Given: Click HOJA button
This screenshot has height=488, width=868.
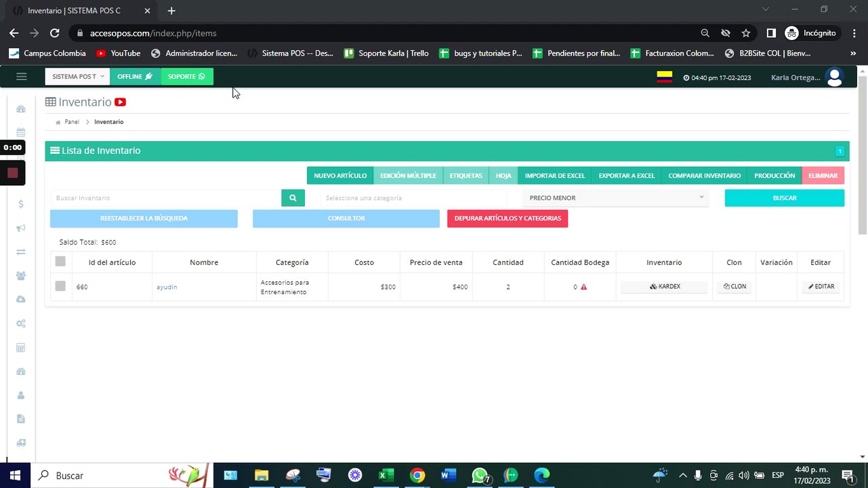Looking at the screenshot, I should (x=503, y=176).
